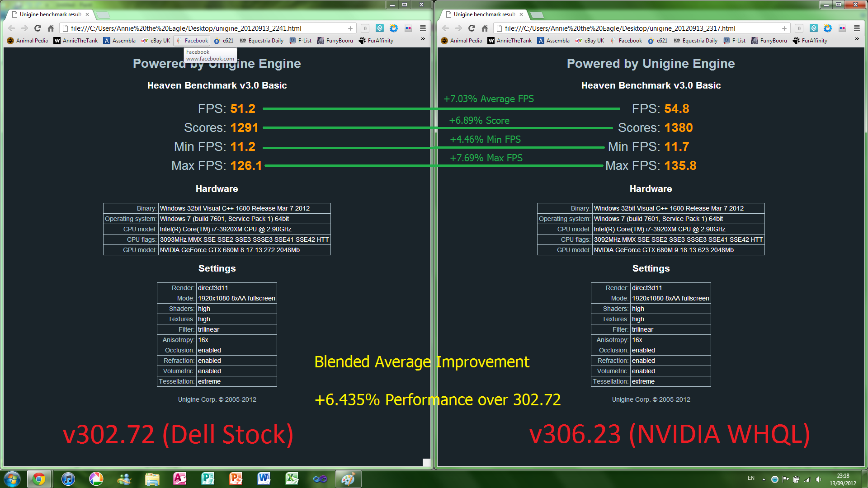Click the teal shield extension icon in the left window
This screenshot has width=868, height=488.
380,28
